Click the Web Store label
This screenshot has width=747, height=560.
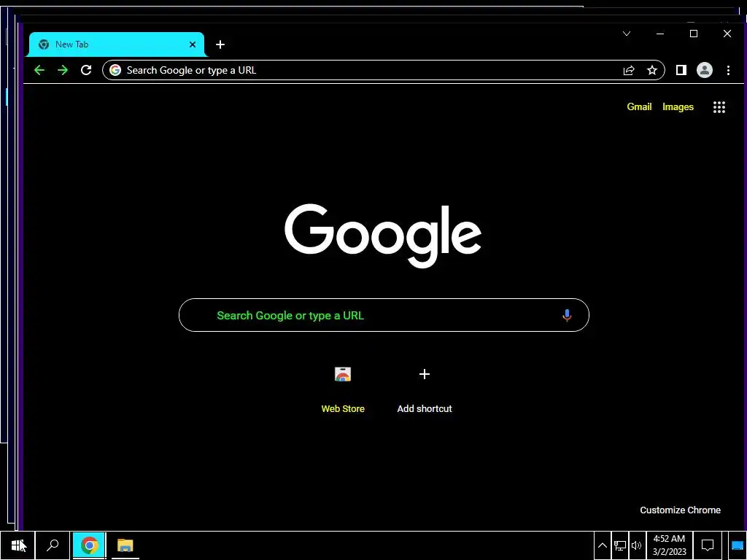[x=343, y=408]
